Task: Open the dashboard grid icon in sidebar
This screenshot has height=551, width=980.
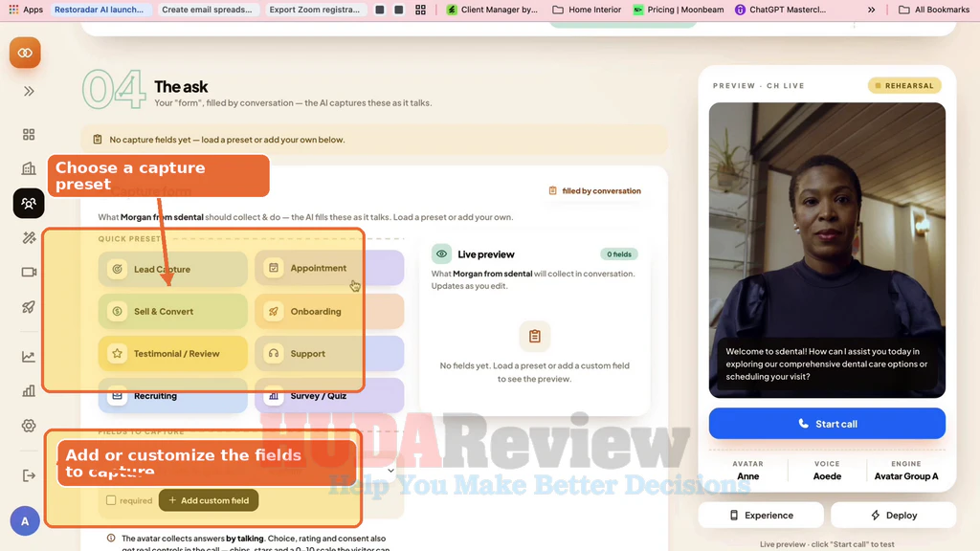Action: point(29,134)
